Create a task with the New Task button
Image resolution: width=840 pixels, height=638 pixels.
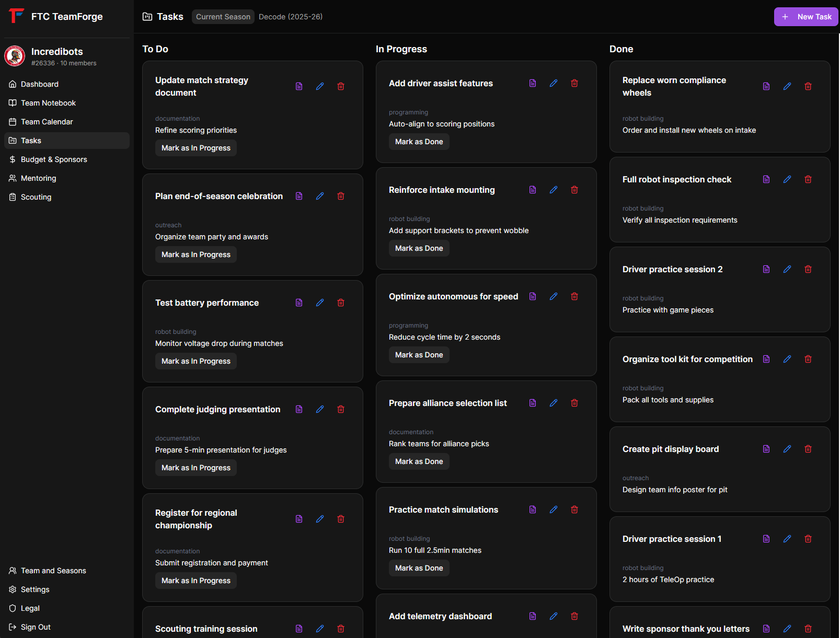(806, 16)
